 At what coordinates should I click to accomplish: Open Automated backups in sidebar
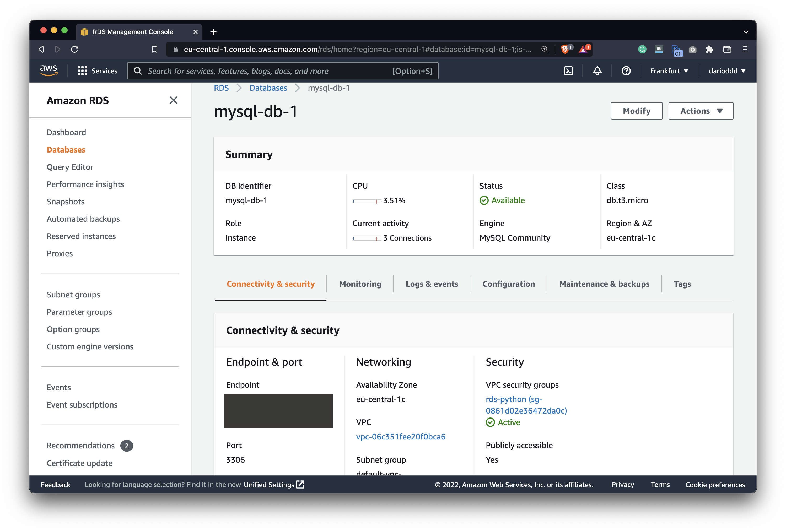coord(83,219)
